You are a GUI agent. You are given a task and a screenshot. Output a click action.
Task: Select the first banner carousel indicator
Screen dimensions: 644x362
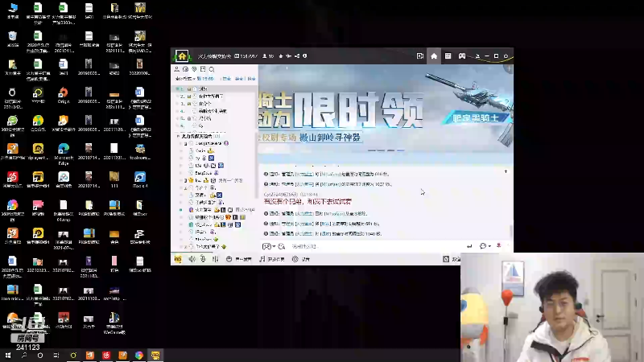point(371,150)
